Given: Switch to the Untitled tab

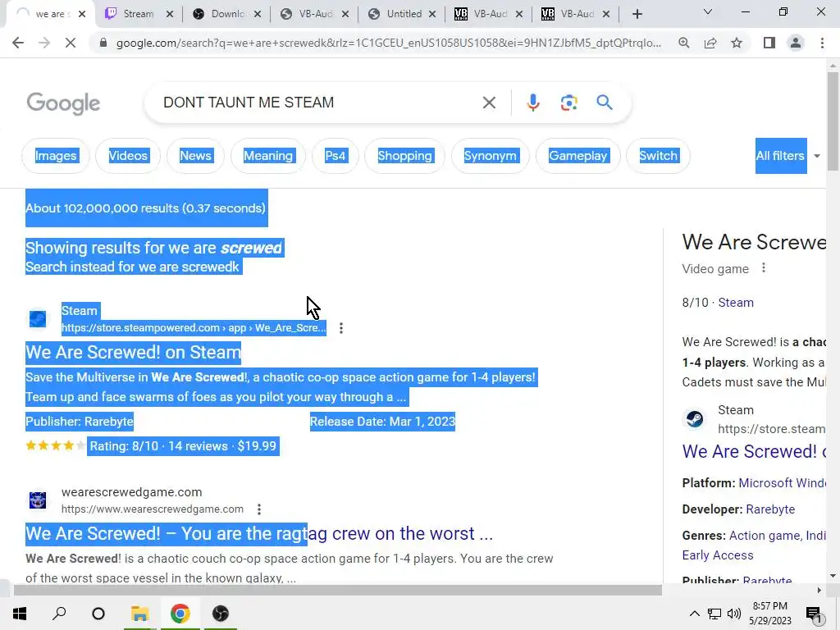Looking at the screenshot, I should point(403,14).
